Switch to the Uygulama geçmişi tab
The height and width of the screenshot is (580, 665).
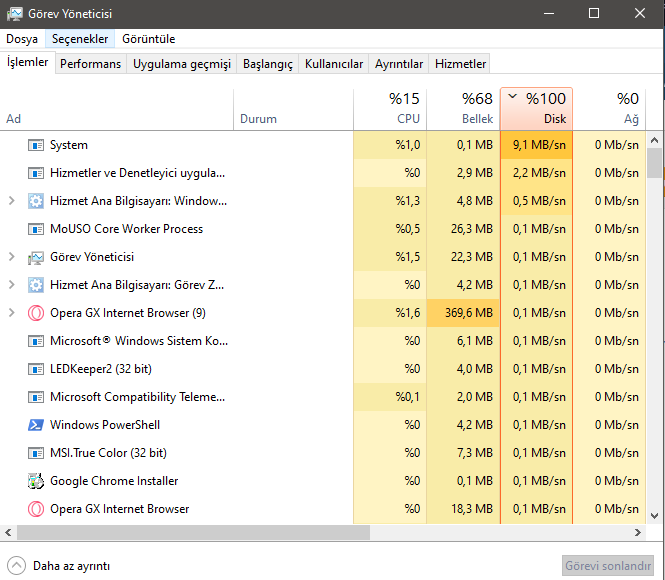coord(182,64)
